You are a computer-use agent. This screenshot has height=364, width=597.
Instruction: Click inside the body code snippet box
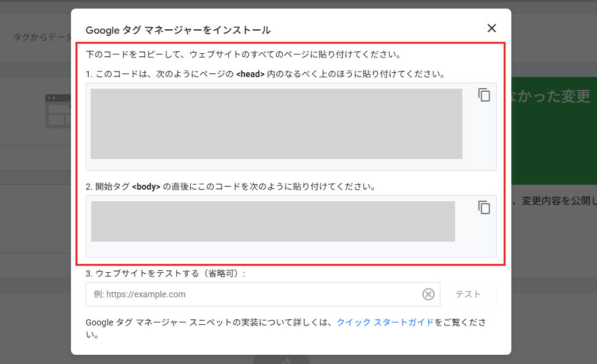click(x=273, y=221)
